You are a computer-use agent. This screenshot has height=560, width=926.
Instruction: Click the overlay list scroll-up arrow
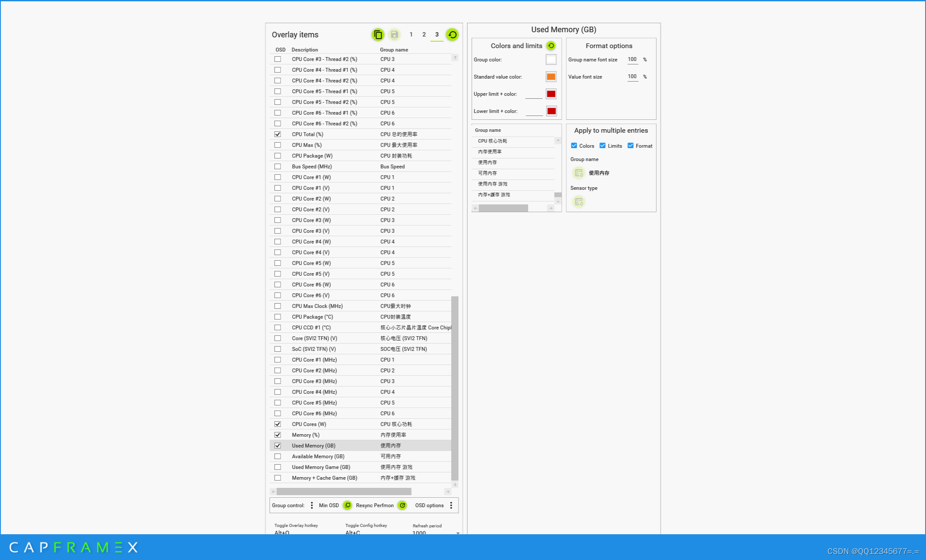click(455, 58)
